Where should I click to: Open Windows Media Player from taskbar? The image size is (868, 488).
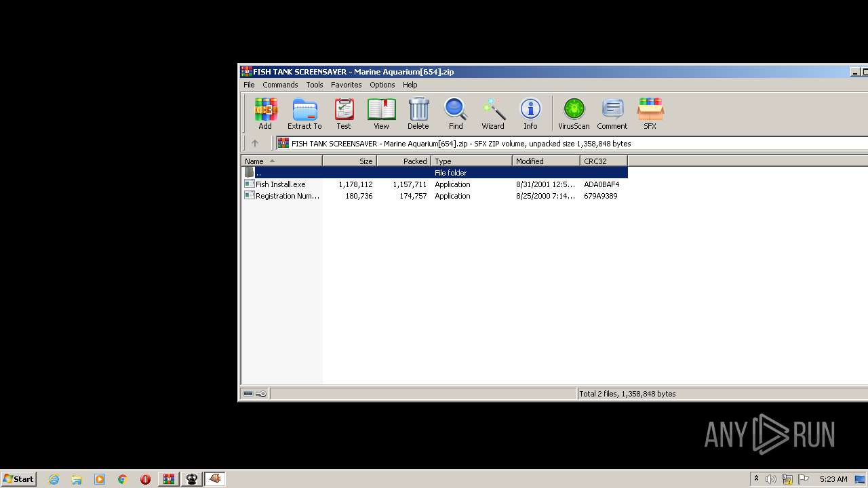pyautogui.click(x=100, y=479)
